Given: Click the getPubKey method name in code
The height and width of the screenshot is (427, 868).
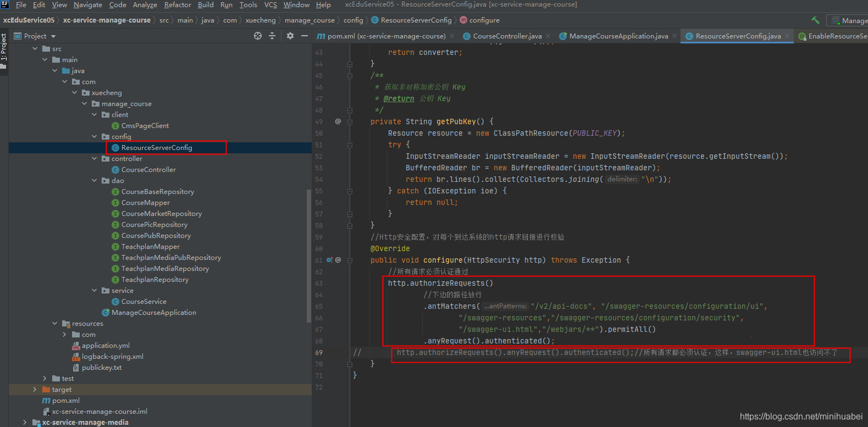Looking at the screenshot, I should click(x=456, y=121).
